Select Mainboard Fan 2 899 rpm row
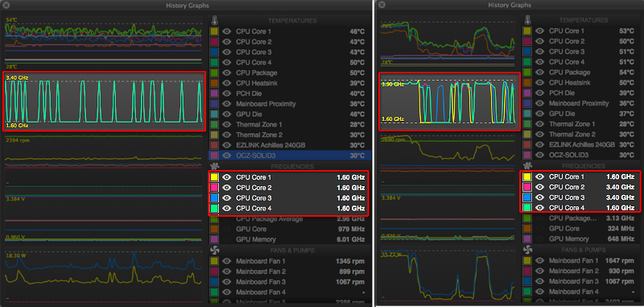Screen dimensions: 644x307 coord(289,272)
